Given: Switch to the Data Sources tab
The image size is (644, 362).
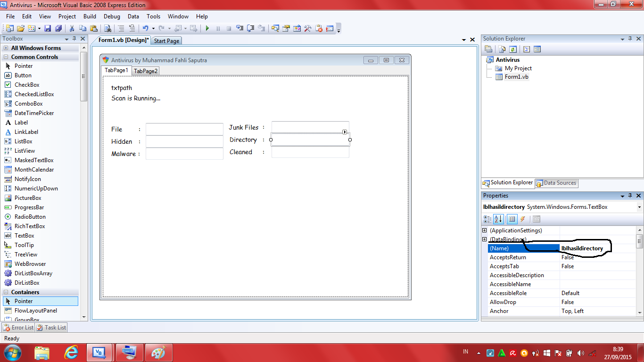Looking at the screenshot, I should (x=556, y=183).
